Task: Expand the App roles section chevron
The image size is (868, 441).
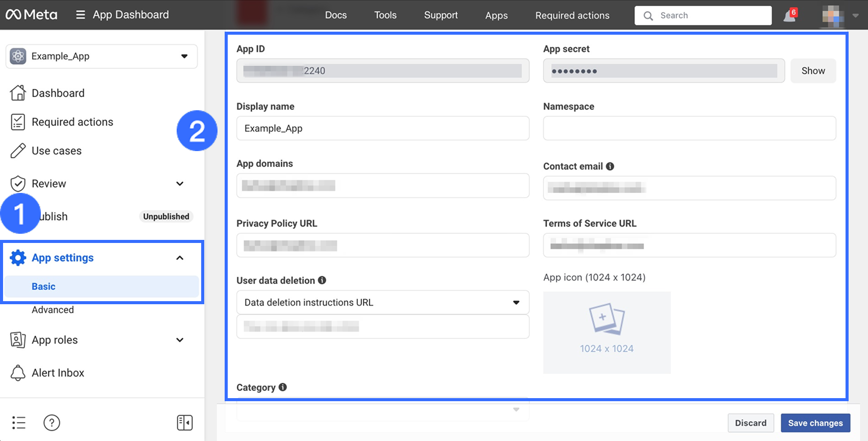Action: 180,340
